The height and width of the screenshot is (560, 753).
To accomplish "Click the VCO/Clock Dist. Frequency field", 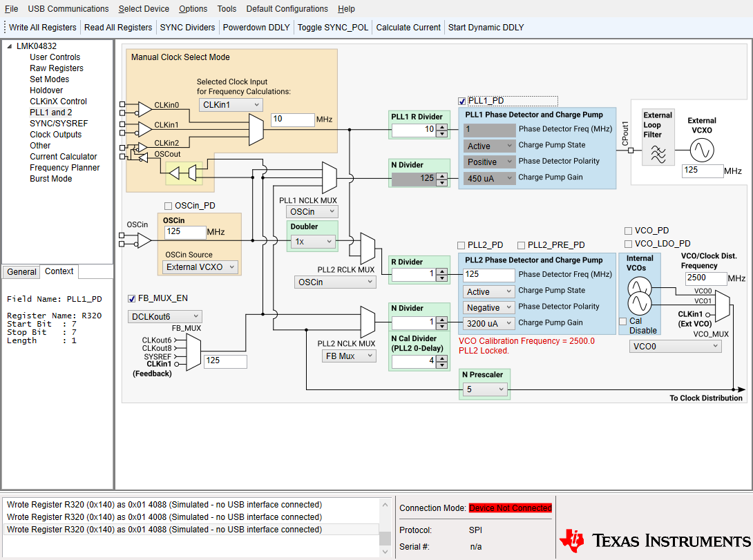I will point(705,278).
